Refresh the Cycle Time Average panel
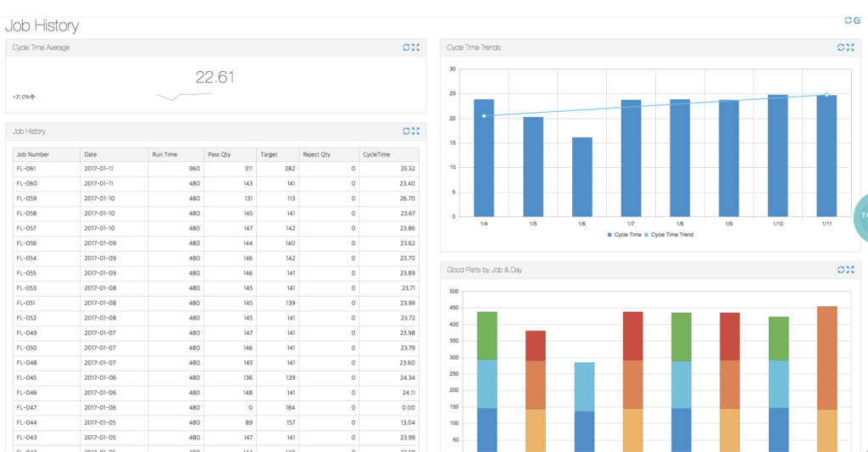Screen dimensions: 868x452 tap(406, 47)
